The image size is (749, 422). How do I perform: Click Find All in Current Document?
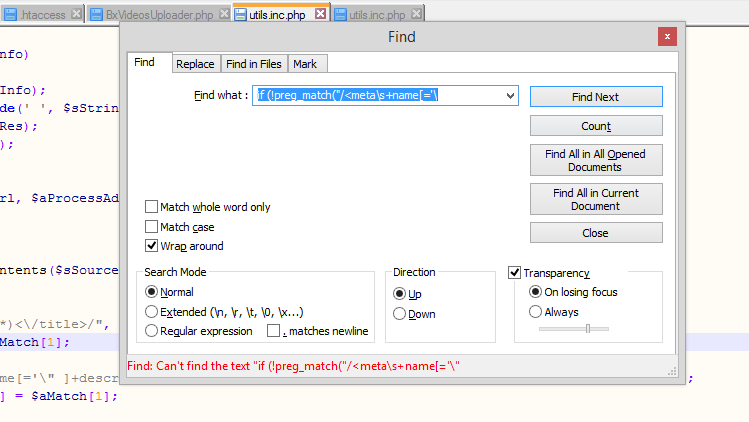click(596, 199)
